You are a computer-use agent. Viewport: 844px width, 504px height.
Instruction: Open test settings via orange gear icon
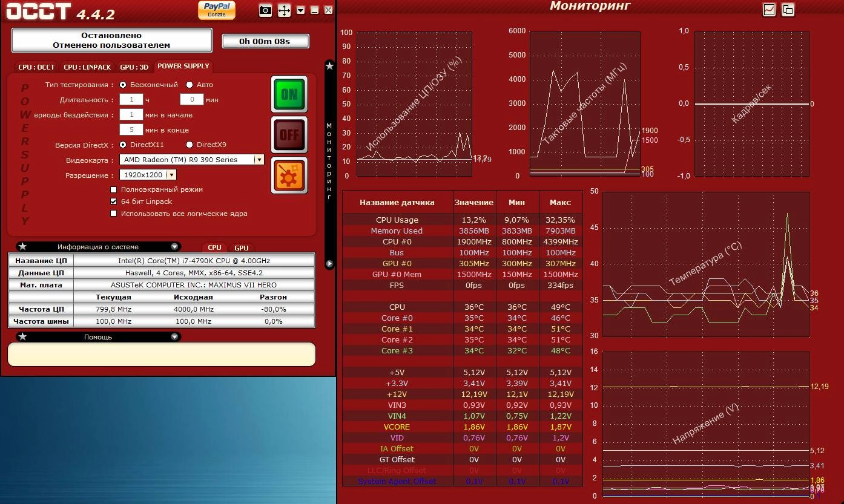(289, 175)
